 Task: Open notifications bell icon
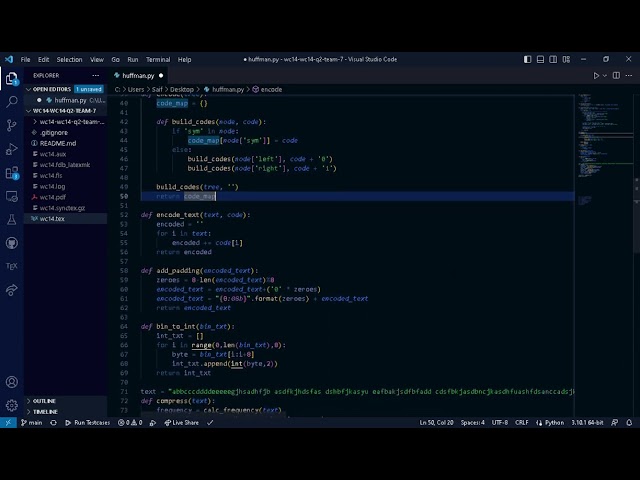click(x=629, y=422)
